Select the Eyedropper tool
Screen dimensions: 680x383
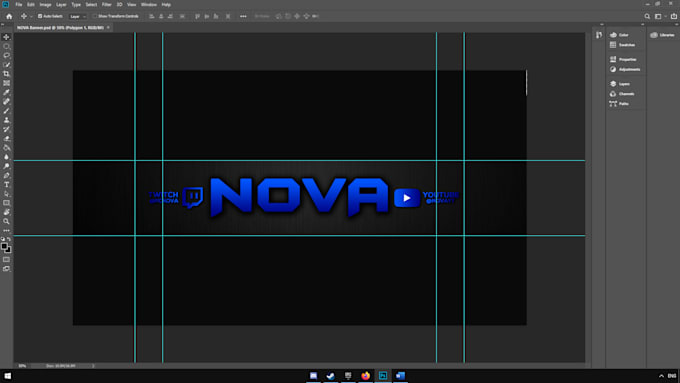(x=6, y=92)
